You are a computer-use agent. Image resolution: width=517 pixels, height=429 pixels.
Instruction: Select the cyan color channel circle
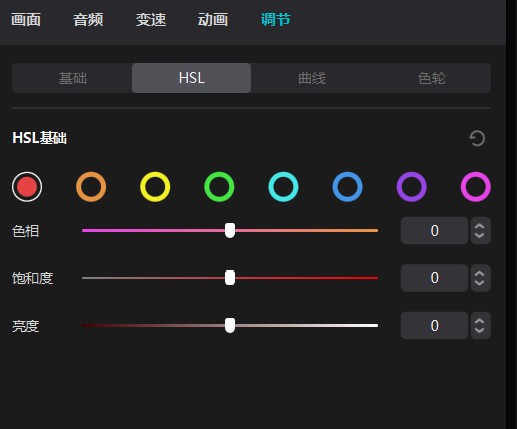coord(283,187)
